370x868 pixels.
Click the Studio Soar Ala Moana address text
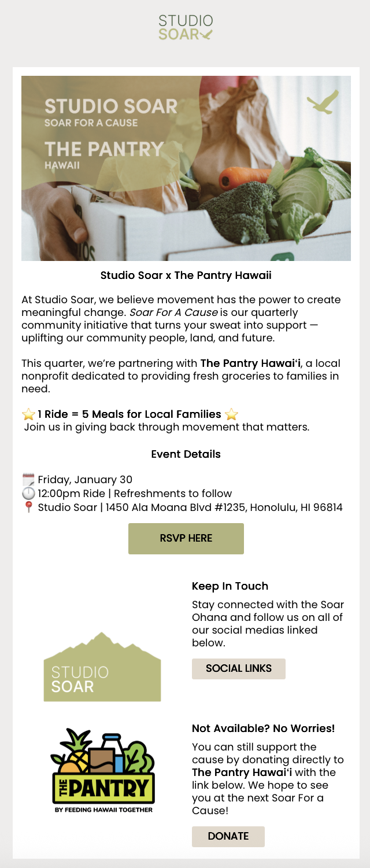click(x=190, y=507)
